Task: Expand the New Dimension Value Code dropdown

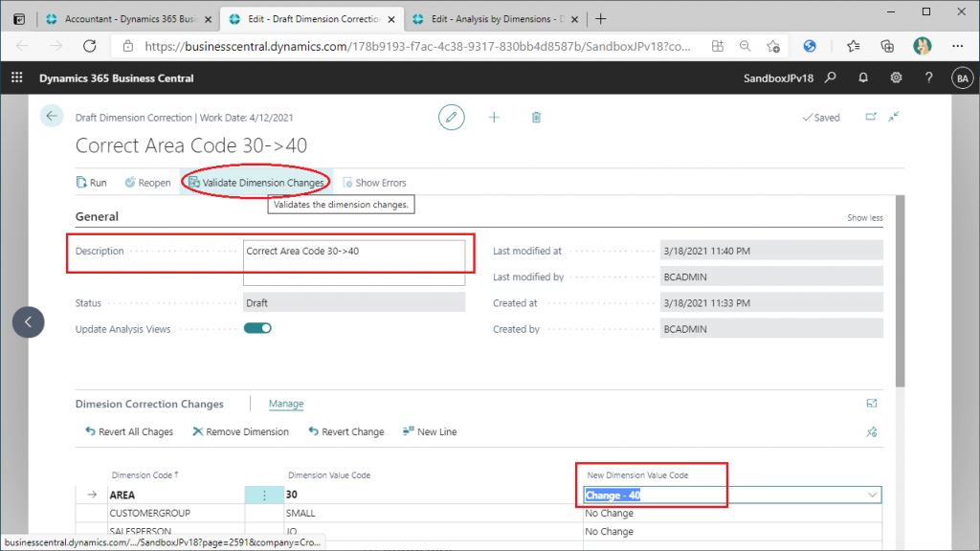Action: (x=872, y=495)
